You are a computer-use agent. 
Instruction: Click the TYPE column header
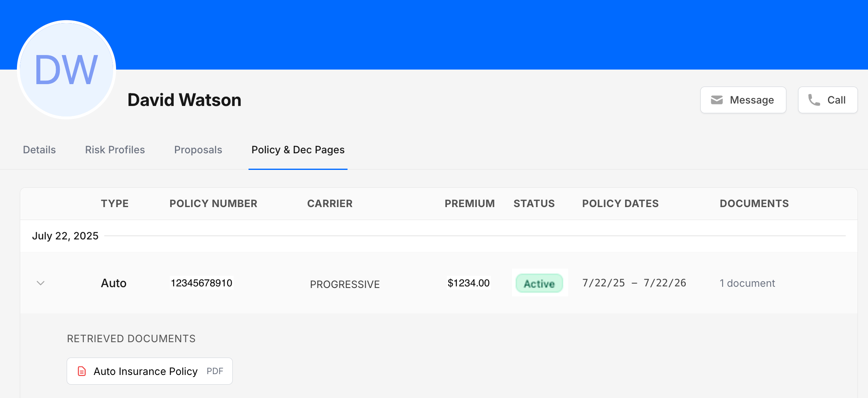(115, 203)
